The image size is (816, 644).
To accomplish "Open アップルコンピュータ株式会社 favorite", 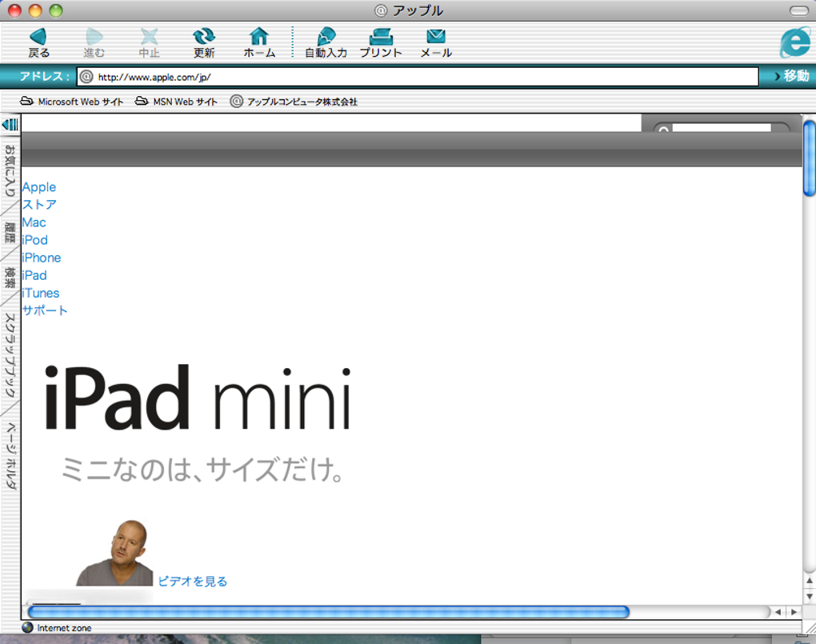I will pos(294,102).
